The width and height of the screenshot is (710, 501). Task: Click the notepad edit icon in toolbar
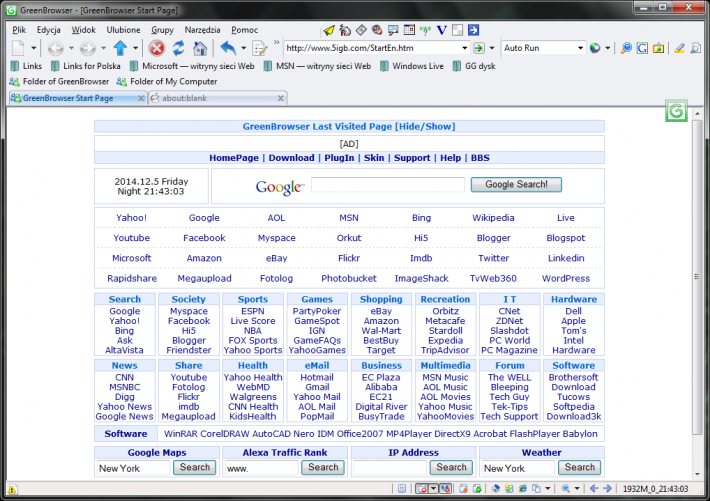click(260, 48)
